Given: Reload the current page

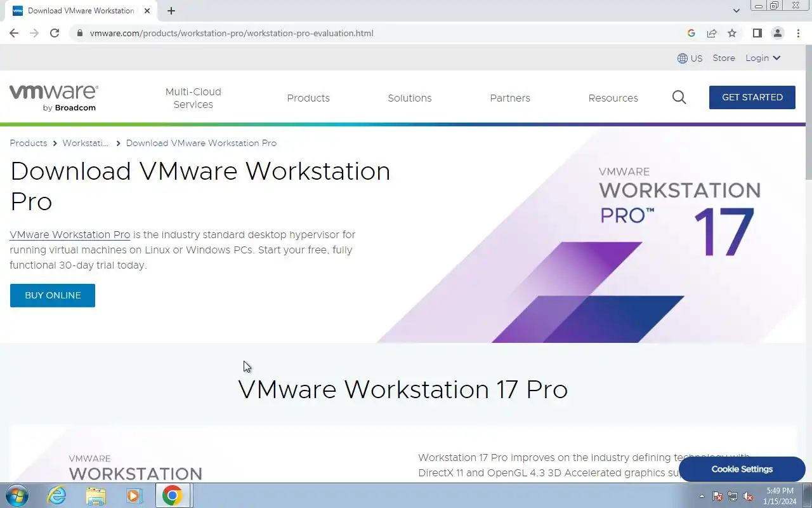Looking at the screenshot, I should click(55, 33).
